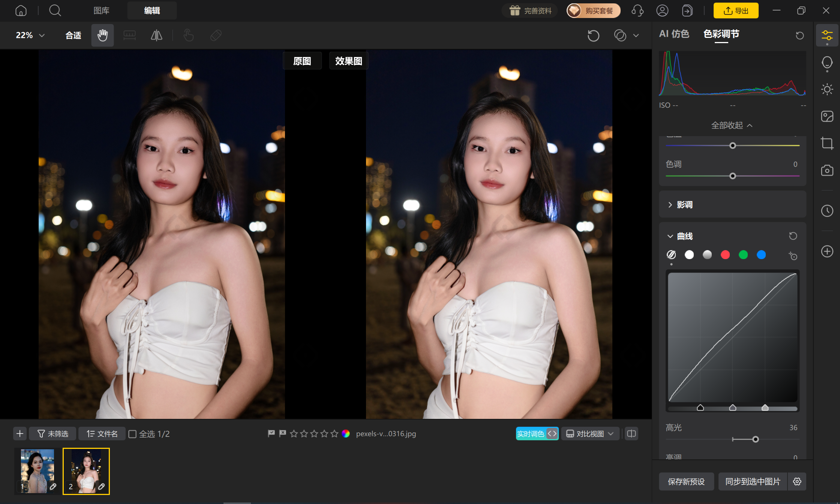Open the camera snapshot sidebar panel
Viewport: 840px width, 504px height.
tap(827, 170)
